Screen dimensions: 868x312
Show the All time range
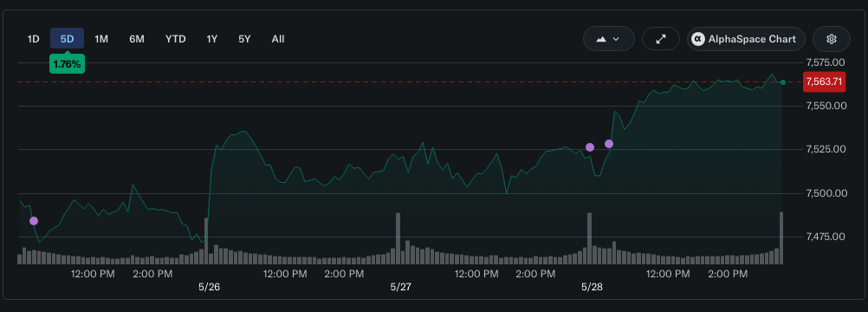pos(278,39)
